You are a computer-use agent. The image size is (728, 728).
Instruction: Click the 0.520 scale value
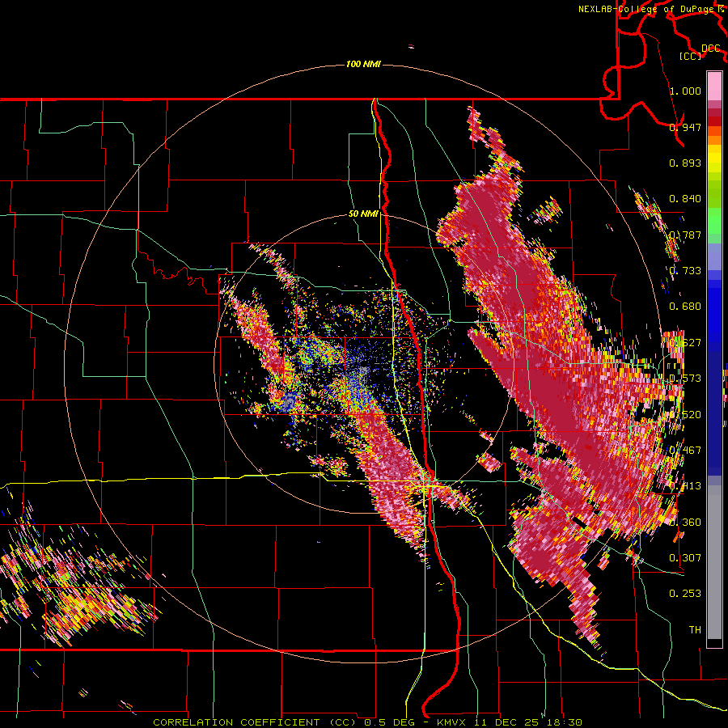coord(685,415)
